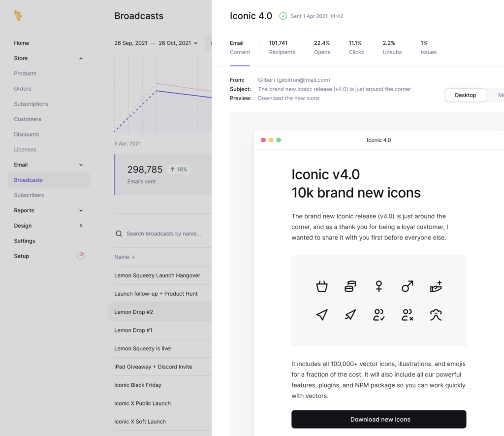Image resolution: width=504 pixels, height=436 pixels.
Task: Open iPad Giveaway + Discord Invite broadcast
Action: 153,367
